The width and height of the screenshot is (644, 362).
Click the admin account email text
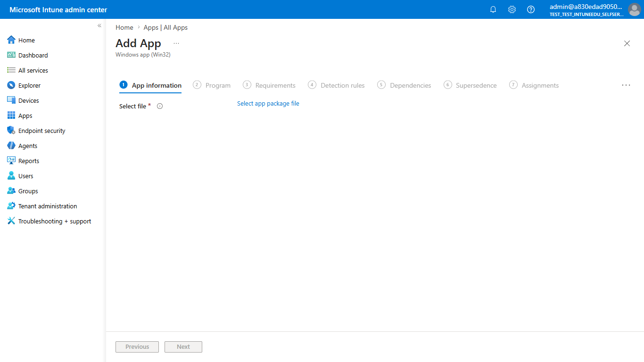tap(586, 7)
